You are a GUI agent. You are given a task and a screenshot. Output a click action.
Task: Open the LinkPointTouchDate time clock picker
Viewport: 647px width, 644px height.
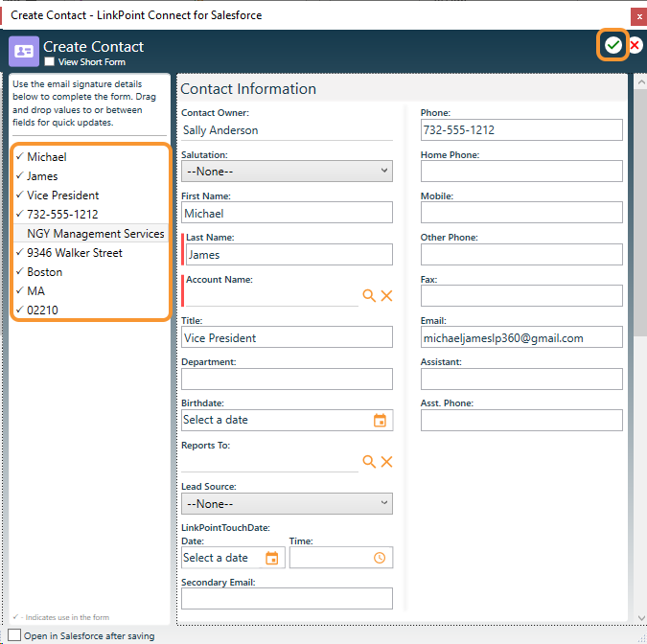[380, 558]
